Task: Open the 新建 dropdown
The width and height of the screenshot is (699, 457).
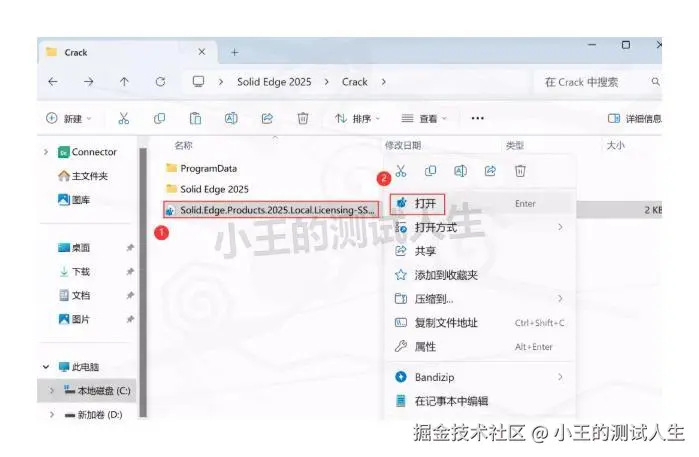Action: 69,118
